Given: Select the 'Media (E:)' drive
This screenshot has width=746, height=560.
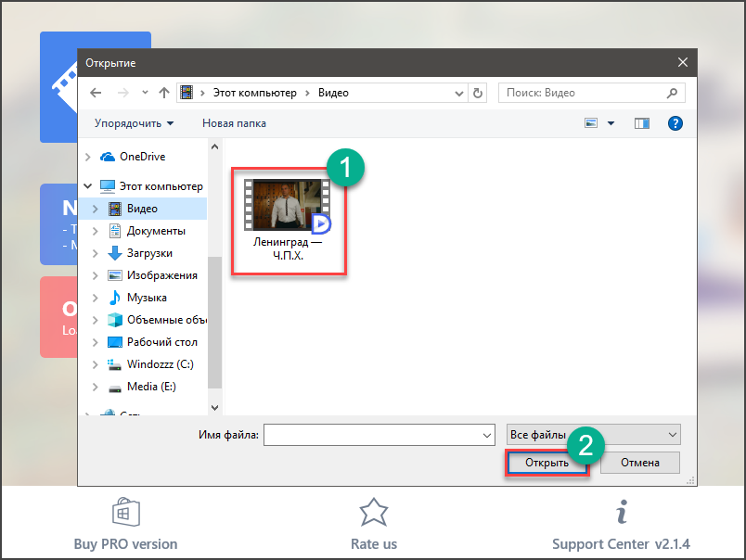Looking at the screenshot, I should click(x=151, y=387).
